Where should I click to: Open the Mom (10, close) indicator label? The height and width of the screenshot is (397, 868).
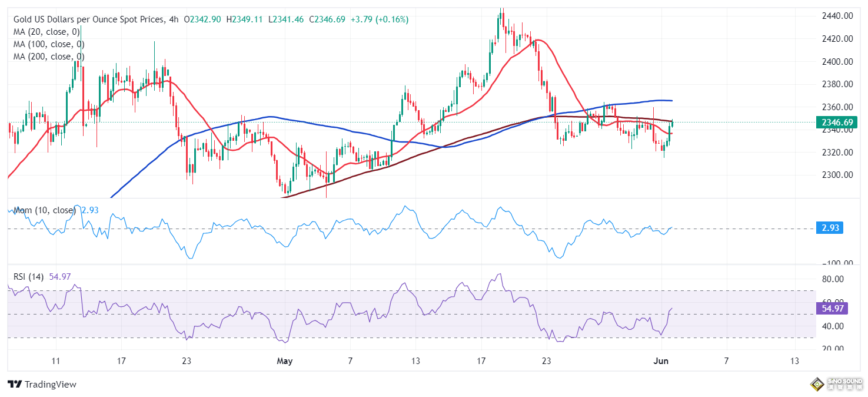point(45,210)
